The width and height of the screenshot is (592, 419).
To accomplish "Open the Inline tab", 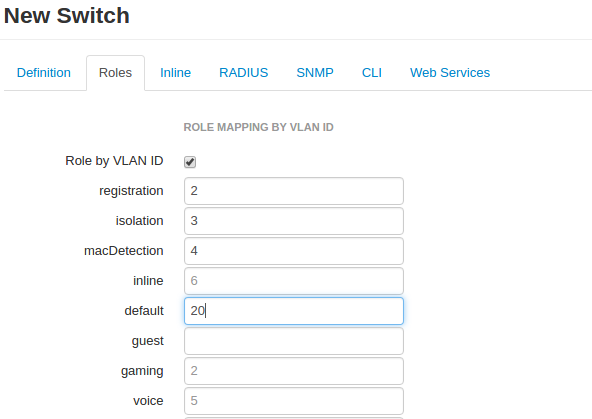I will tap(176, 72).
